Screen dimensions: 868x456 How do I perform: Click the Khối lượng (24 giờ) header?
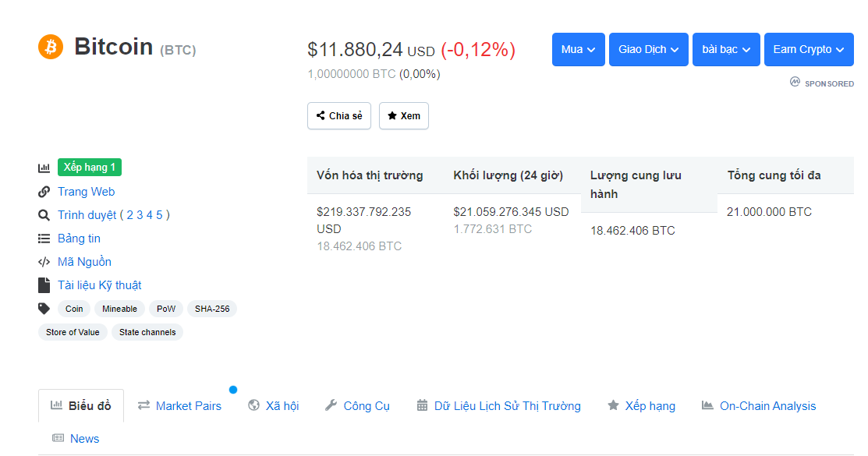(508, 175)
